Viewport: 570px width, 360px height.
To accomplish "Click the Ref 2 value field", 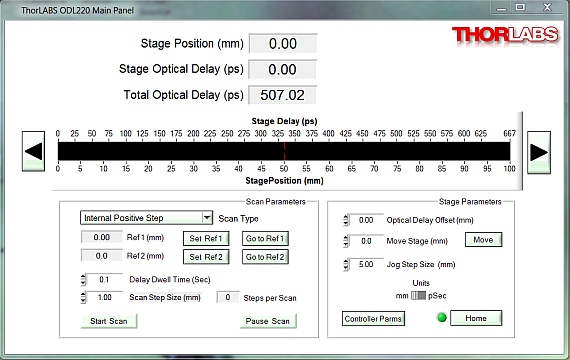I will point(101,256).
